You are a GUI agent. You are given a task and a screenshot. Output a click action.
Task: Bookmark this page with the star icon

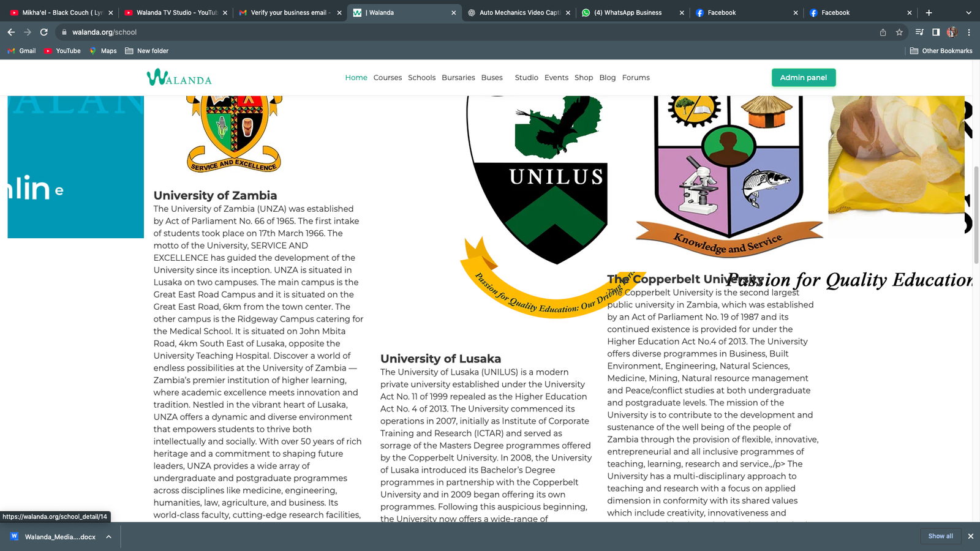coord(899,32)
